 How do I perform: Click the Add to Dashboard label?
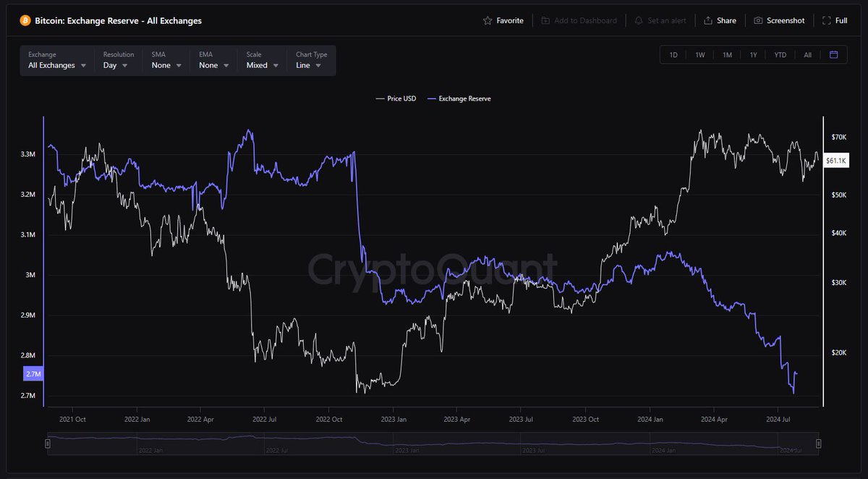pyautogui.click(x=585, y=21)
